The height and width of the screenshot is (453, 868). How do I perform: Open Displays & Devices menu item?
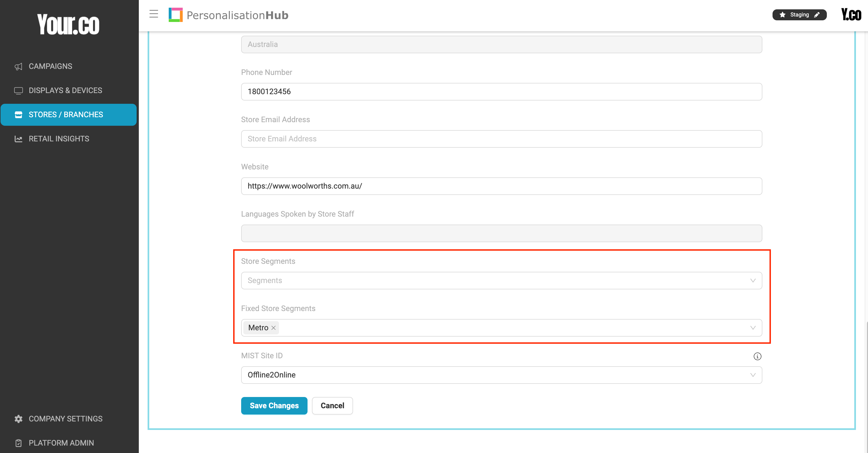coord(65,90)
